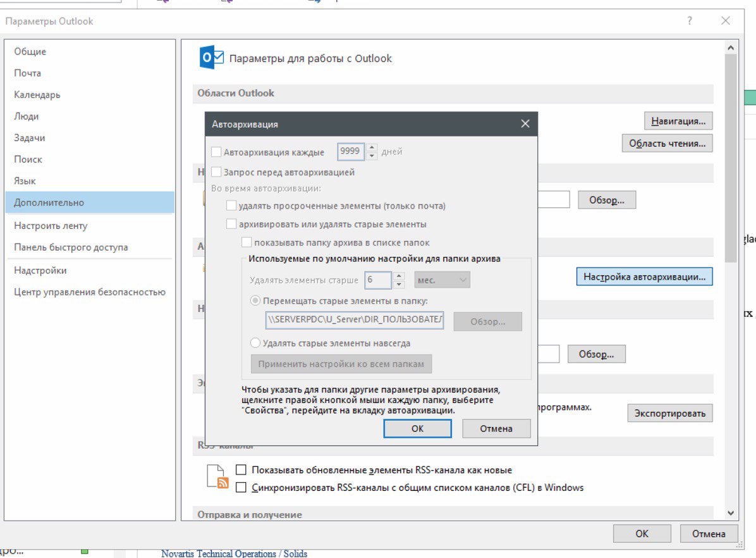Screen dimensions: 756x558
Task: Click the archive path field \\SERVERPDC
Action: point(355,320)
